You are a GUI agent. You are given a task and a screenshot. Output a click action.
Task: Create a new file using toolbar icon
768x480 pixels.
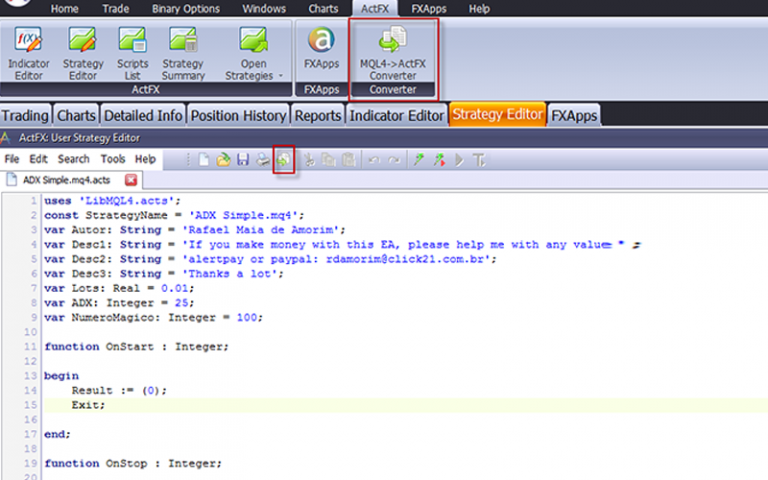click(x=204, y=160)
